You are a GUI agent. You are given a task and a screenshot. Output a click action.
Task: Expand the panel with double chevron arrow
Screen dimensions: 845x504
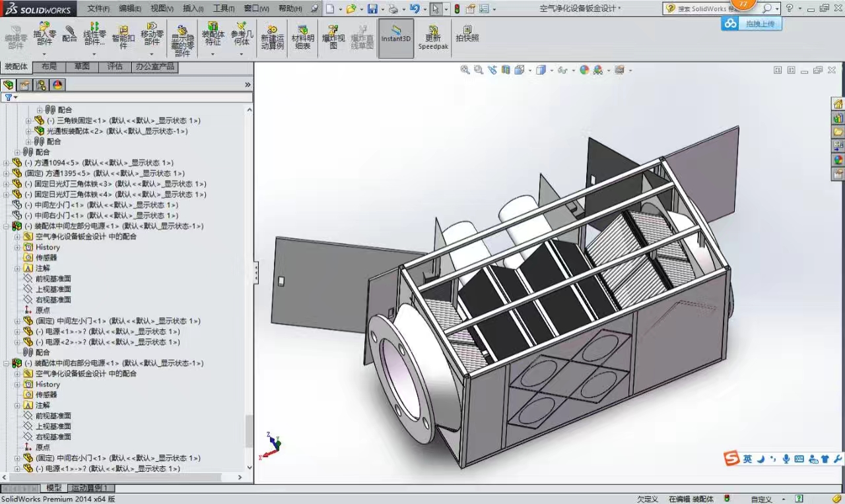248,85
